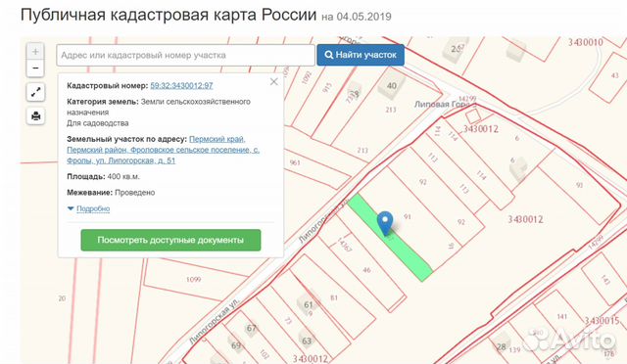627x364 pixels.
Task: Select building 61 on the map
Action: click(x=309, y=304)
